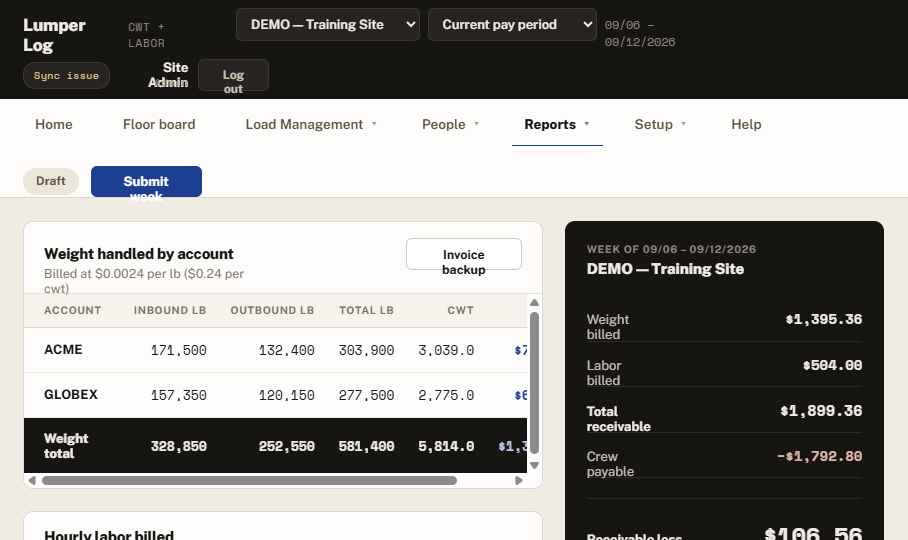The width and height of the screenshot is (908, 540).
Task: Click the table's horizontal scrollbar thumb
Action: (x=250, y=480)
